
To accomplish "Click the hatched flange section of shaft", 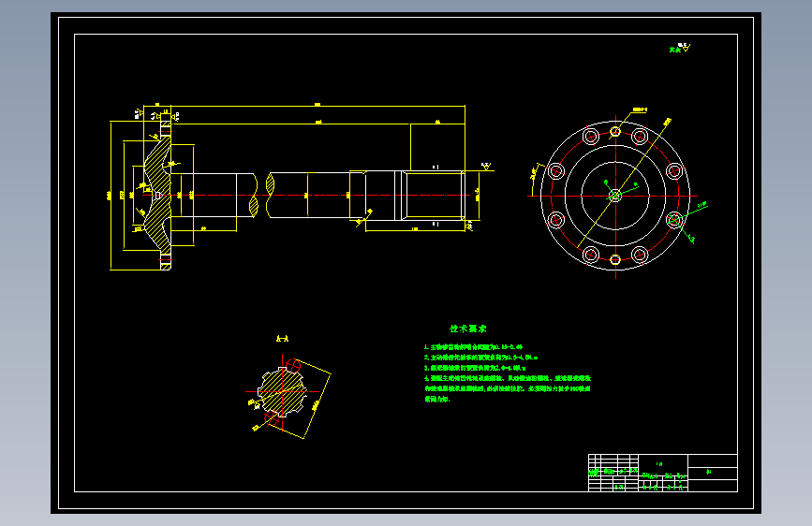I will point(158,196).
